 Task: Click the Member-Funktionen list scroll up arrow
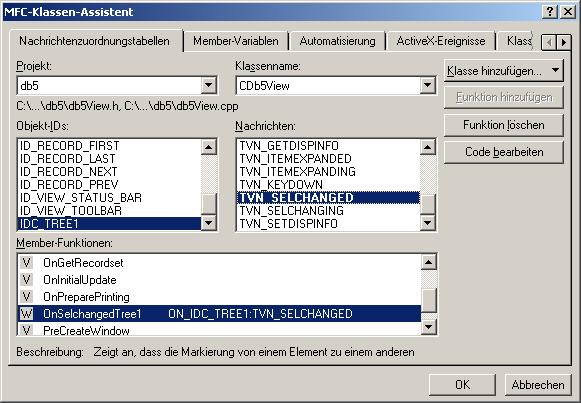pos(428,262)
